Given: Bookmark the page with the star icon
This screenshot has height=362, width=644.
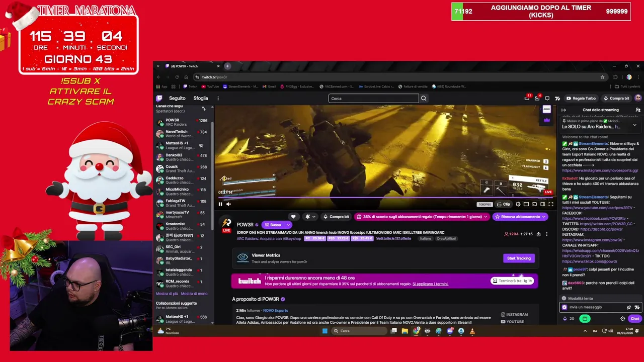Looking at the screenshot, I should click(x=602, y=77).
